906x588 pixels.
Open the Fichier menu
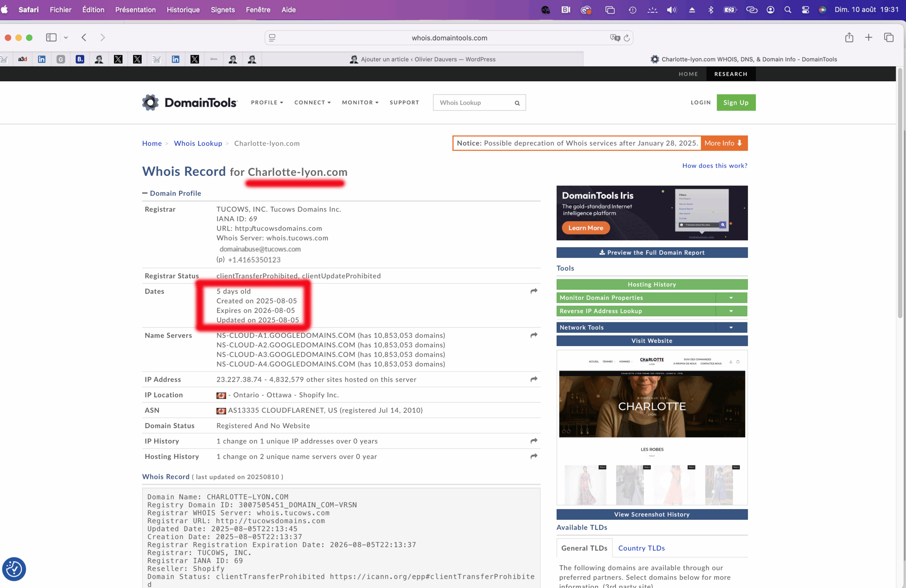tap(61, 10)
